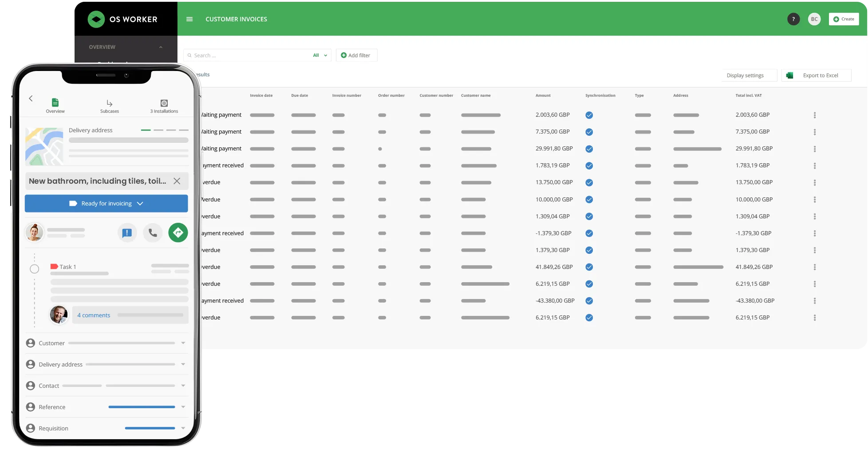Toggle synchronisation on the first invoice row

click(589, 115)
